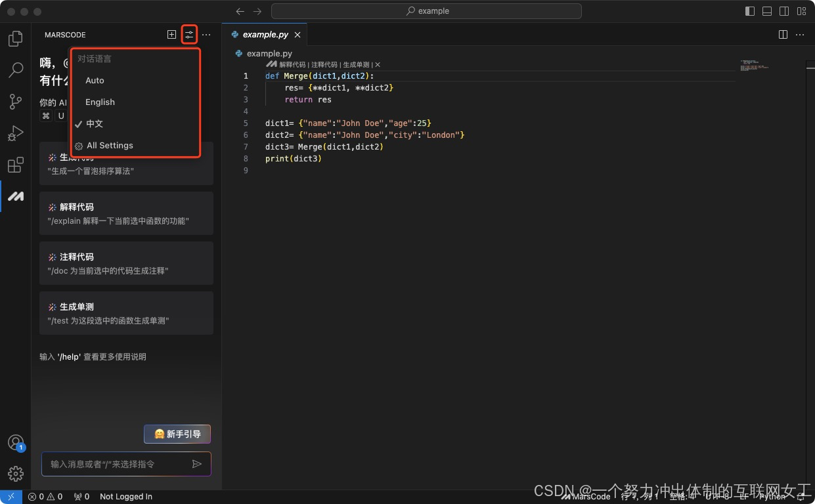Start a new chat with the plus icon

click(x=171, y=35)
